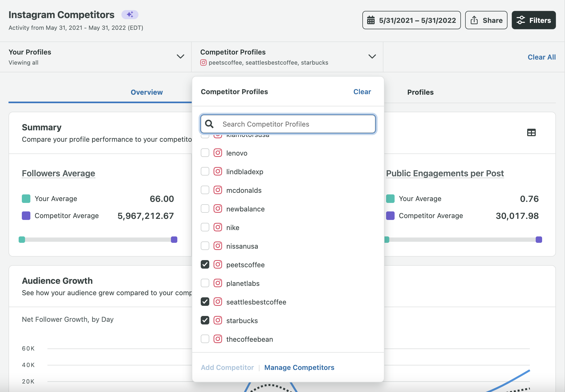Click Instagram icon next to seattlesbestcoffee

[x=218, y=302]
